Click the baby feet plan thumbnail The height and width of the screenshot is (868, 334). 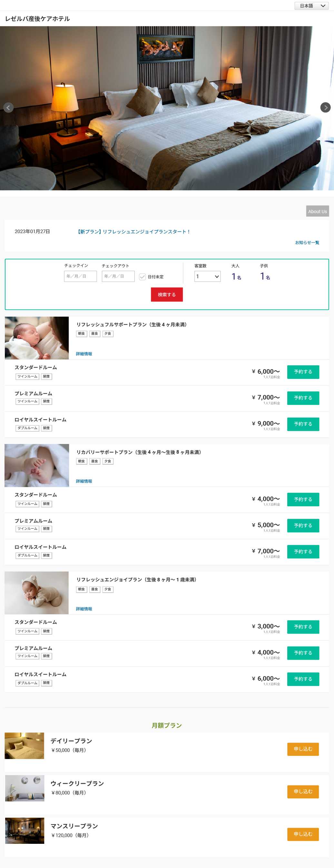[x=37, y=465]
